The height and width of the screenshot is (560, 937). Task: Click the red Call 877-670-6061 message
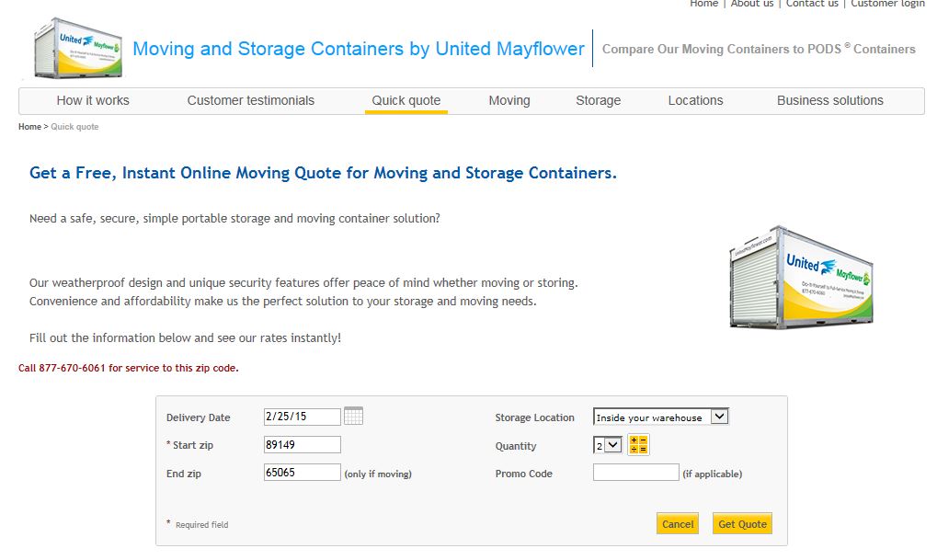(x=129, y=368)
